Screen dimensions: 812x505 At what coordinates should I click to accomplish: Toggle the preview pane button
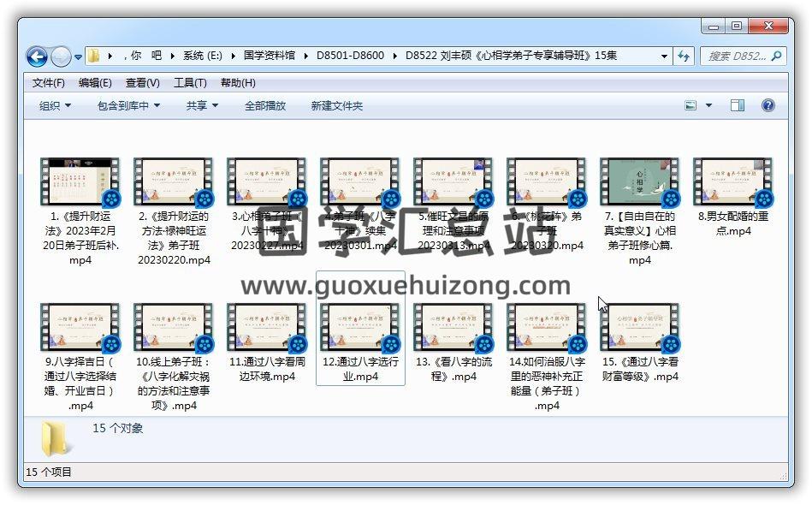738,105
